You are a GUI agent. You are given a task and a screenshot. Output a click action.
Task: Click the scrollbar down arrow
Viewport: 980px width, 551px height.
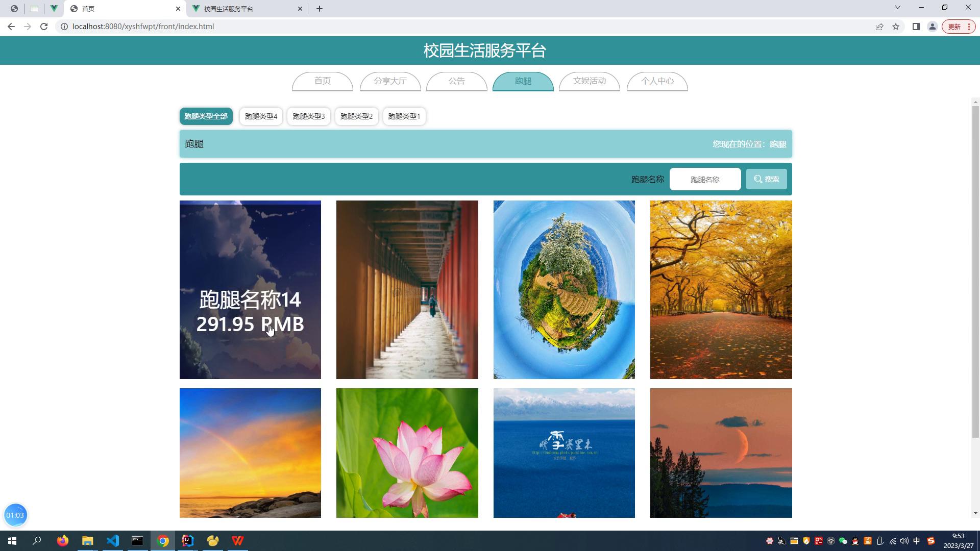point(975,513)
